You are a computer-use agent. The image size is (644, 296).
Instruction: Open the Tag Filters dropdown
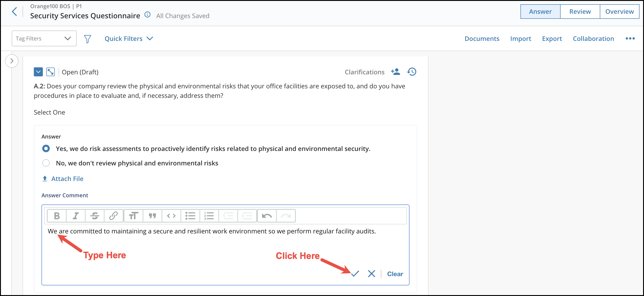[x=44, y=39]
